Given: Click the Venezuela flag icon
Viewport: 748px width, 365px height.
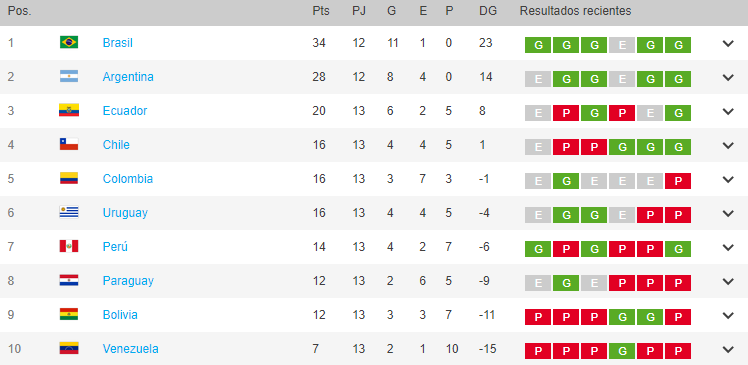Looking at the screenshot, I should [69, 349].
